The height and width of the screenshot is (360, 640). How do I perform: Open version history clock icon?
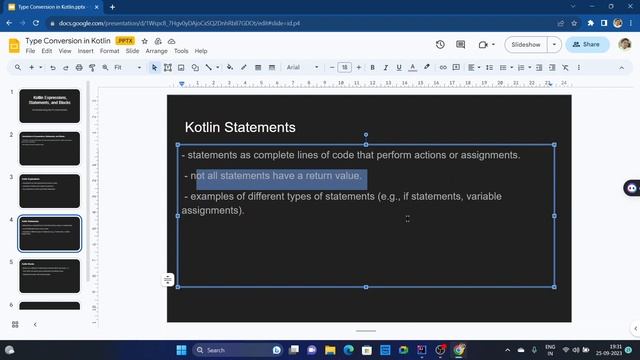point(440,44)
